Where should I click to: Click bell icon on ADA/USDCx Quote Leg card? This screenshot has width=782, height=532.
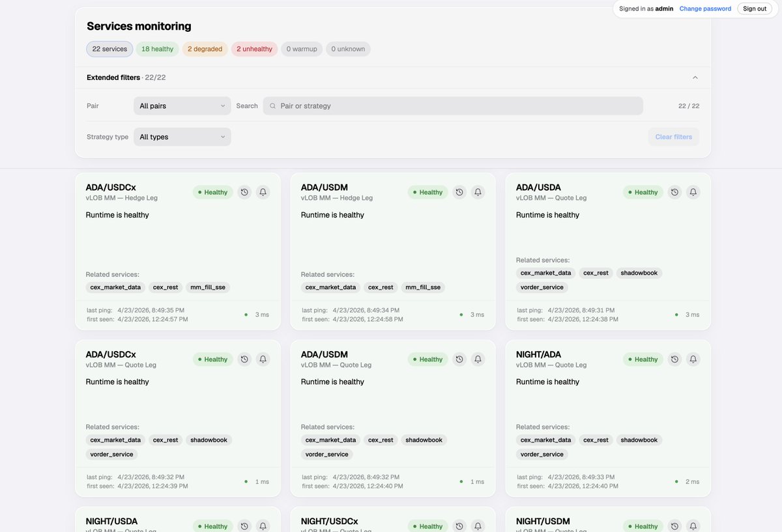point(263,359)
